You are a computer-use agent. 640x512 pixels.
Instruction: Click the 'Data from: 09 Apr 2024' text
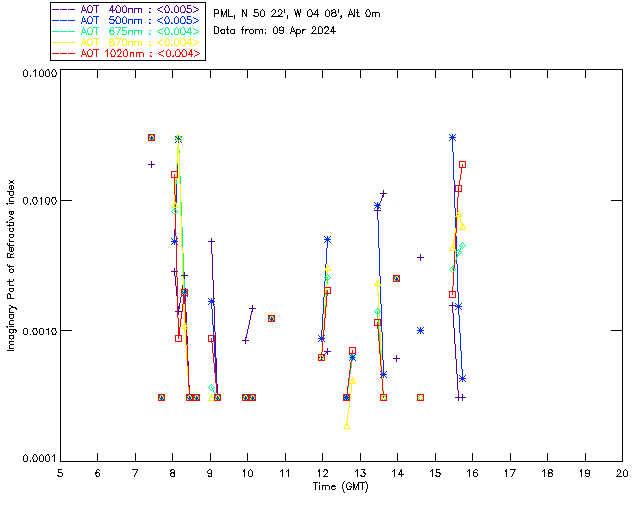274,31
